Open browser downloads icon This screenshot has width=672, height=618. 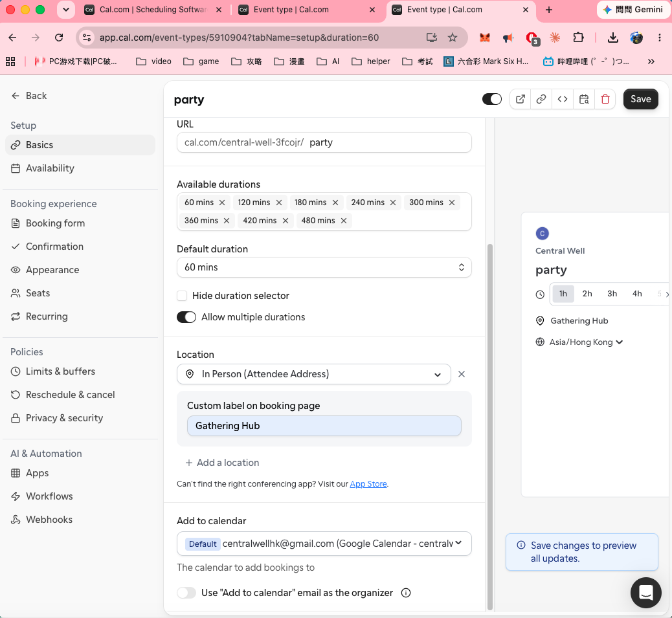(x=613, y=38)
